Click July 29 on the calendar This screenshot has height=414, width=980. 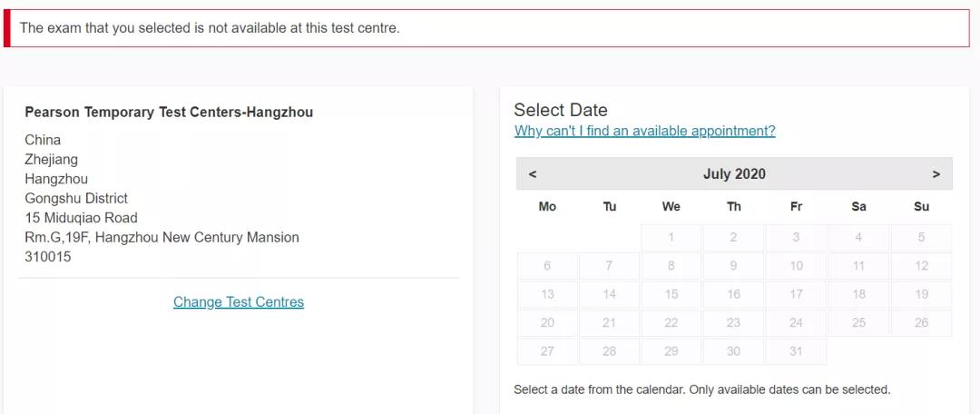pyautogui.click(x=671, y=351)
